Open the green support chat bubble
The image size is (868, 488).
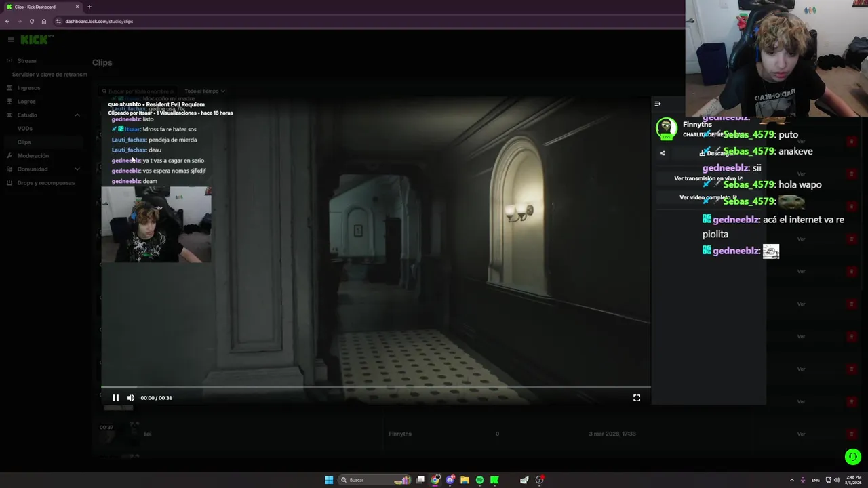coord(852,457)
